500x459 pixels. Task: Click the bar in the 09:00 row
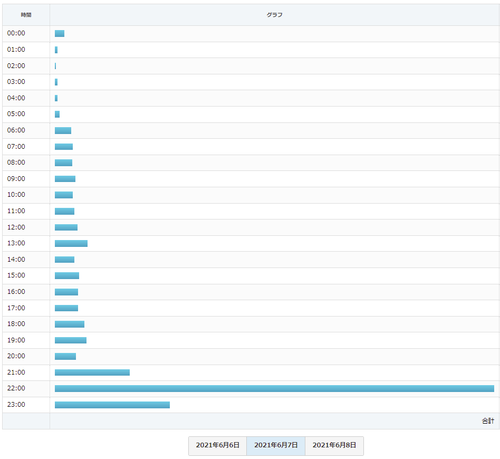tap(65, 179)
